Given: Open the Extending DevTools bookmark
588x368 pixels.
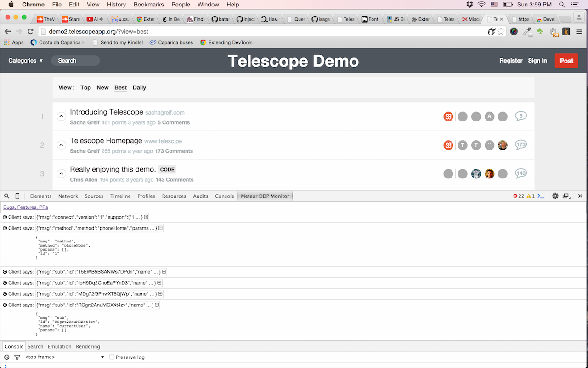Looking at the screenshot, I should click(x=226, y=42).
